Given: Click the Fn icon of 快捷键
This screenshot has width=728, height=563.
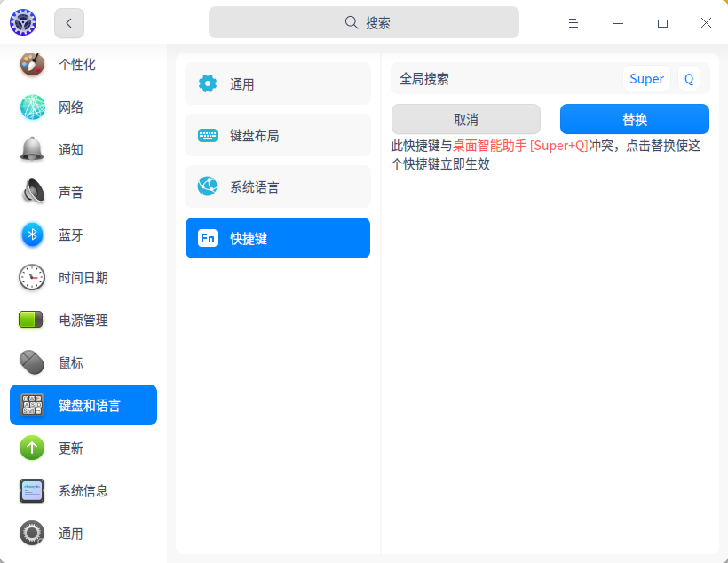Looking at the screenshot, I should click(x=208, y=238).
